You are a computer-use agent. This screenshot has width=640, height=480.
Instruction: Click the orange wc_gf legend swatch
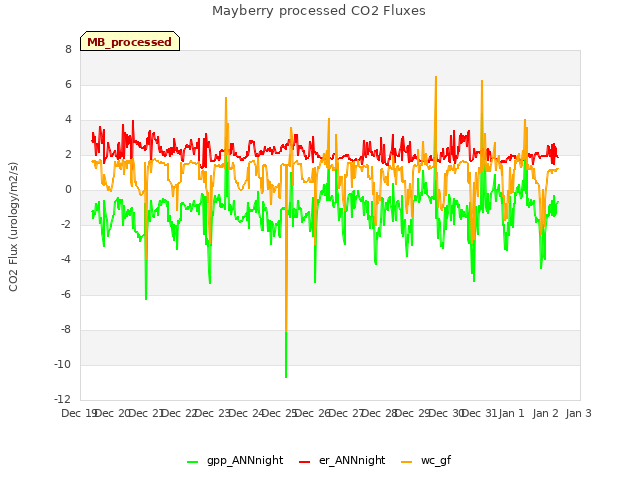click(407, 462)
